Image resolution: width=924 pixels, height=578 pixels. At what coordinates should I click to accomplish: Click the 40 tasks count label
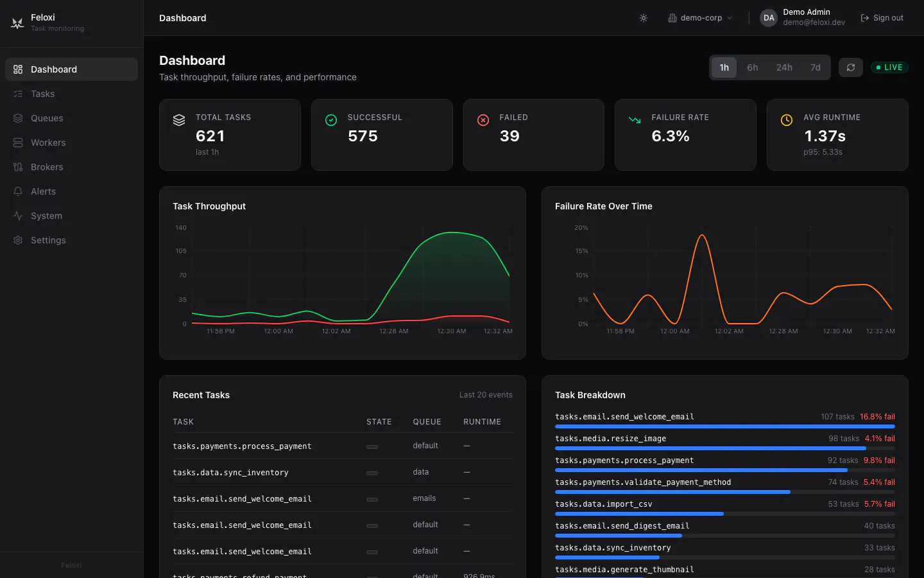point(879,526)
